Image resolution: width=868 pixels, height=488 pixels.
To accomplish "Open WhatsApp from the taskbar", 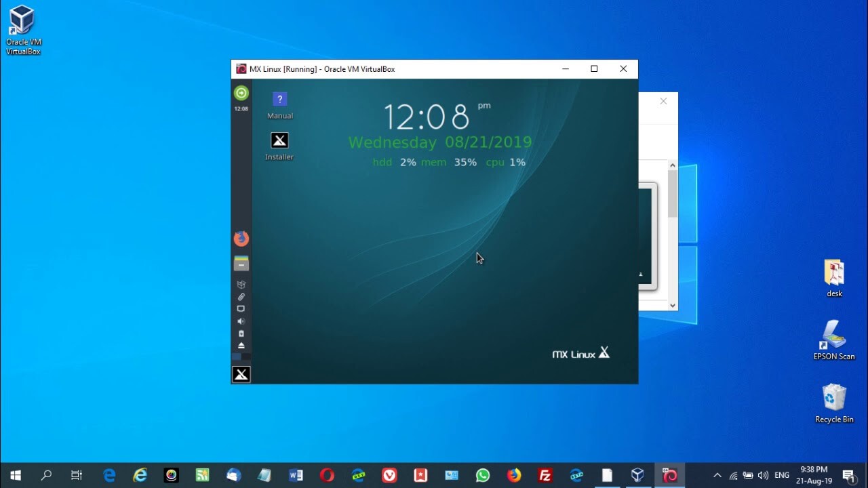I will (x=483, y=475).
